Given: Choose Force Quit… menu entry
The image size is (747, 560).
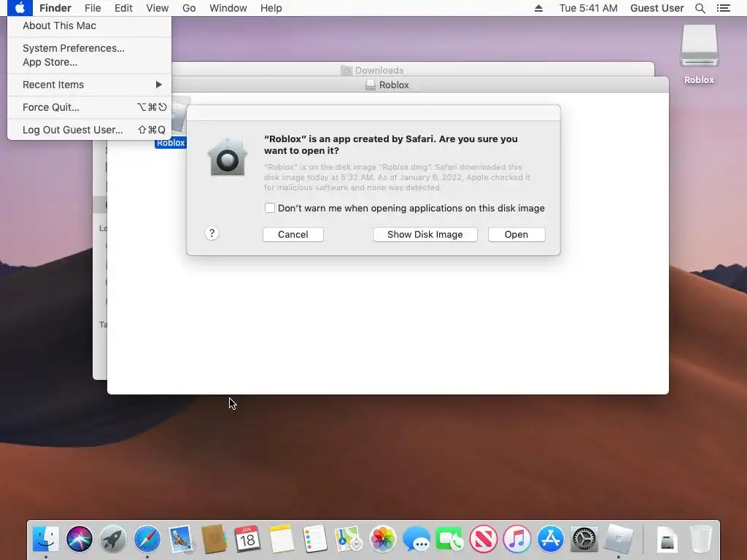Looking at the screenshot, I should coord(89,107).
